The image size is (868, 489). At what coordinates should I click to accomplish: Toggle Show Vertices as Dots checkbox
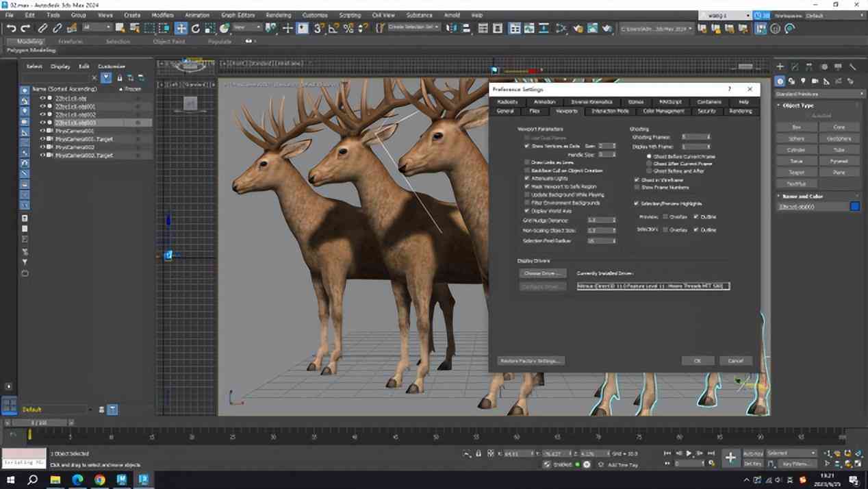click(526, 146)
